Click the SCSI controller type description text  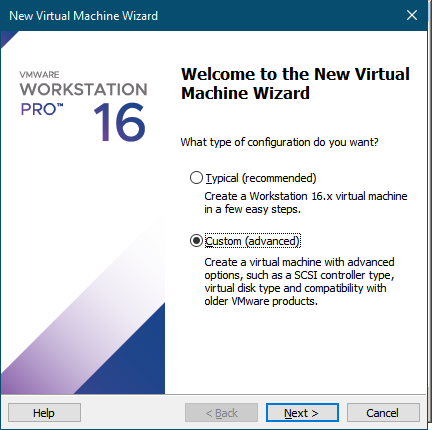point(299,282)
